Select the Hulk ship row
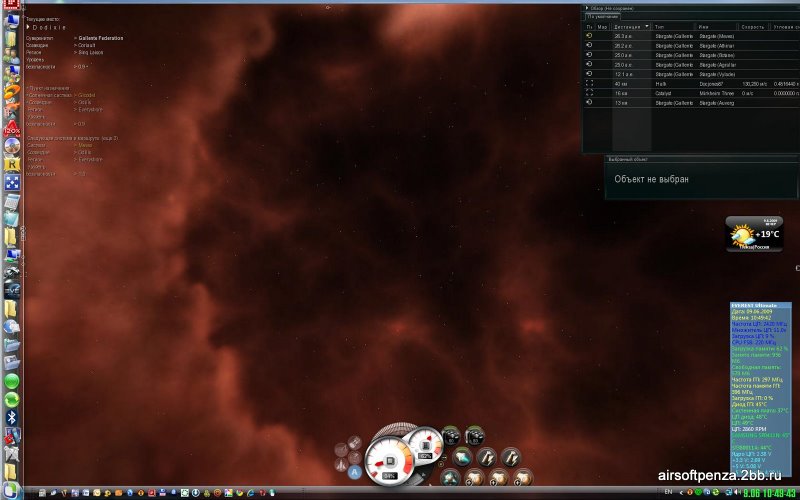 pyautogui.click(x=691, y=84)
